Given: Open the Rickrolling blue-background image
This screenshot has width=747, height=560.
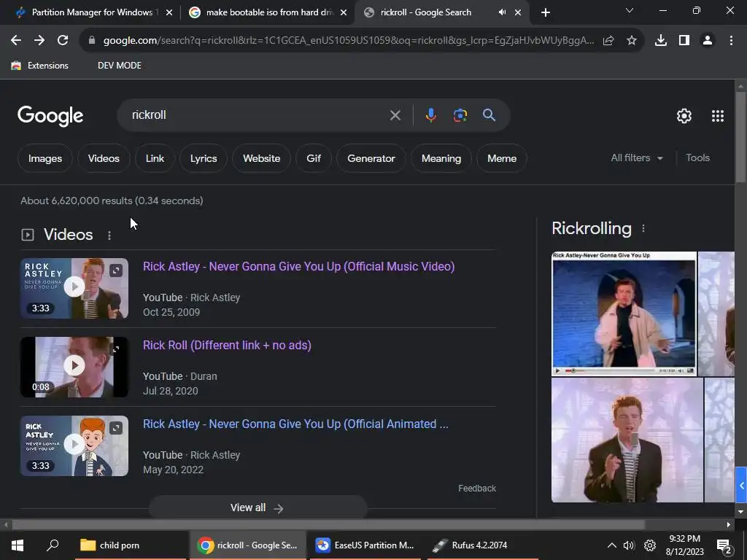Looking at the screenshot, I should point(624,314).
